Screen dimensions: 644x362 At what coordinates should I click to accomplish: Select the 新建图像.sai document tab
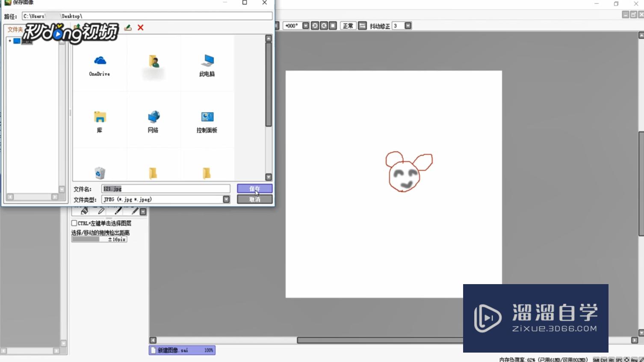point(182,350)
